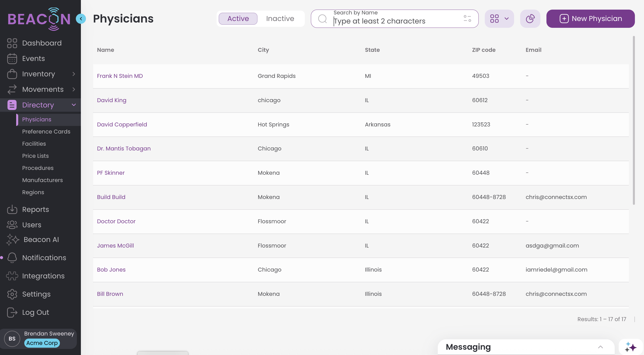Open Physicians in sidebar
644x355 pixels.
(37, 120)
